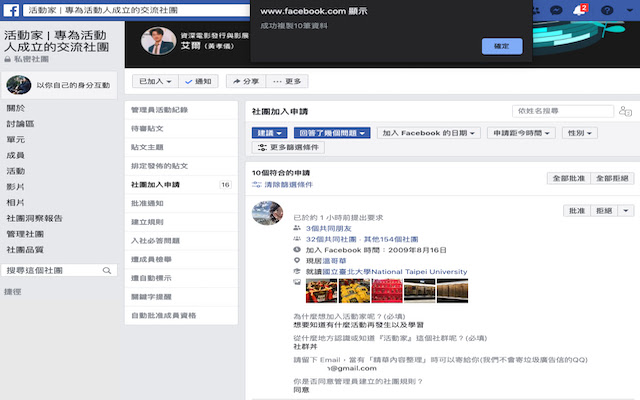Click the 依姓名搜尋 search field
Screen dimensions: 640x400
pyautogui.click(x=563, y=111)
